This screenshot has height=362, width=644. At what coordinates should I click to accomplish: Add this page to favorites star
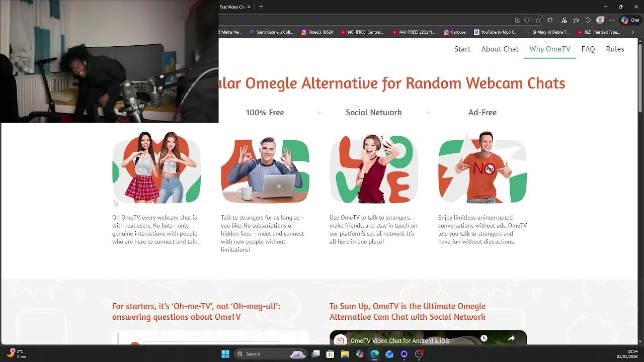pos(538,20)
